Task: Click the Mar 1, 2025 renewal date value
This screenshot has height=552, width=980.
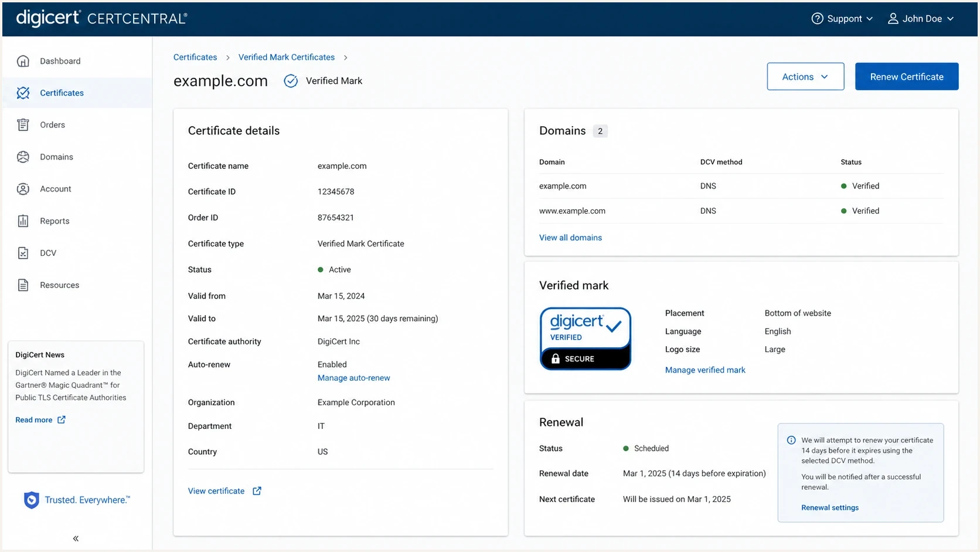Action: [x=695, y=473]
